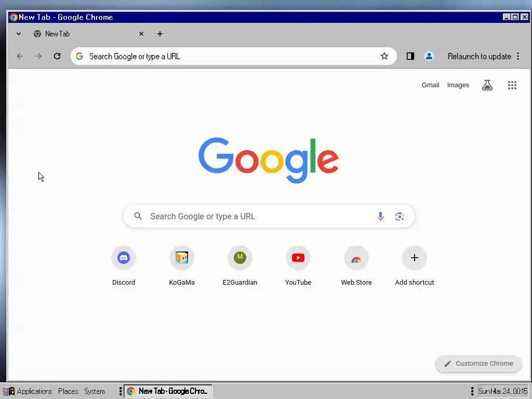Select the New Tab tab
Image resolution: width=532 pixels, height=399 pixels.
(x=88, y=34)
